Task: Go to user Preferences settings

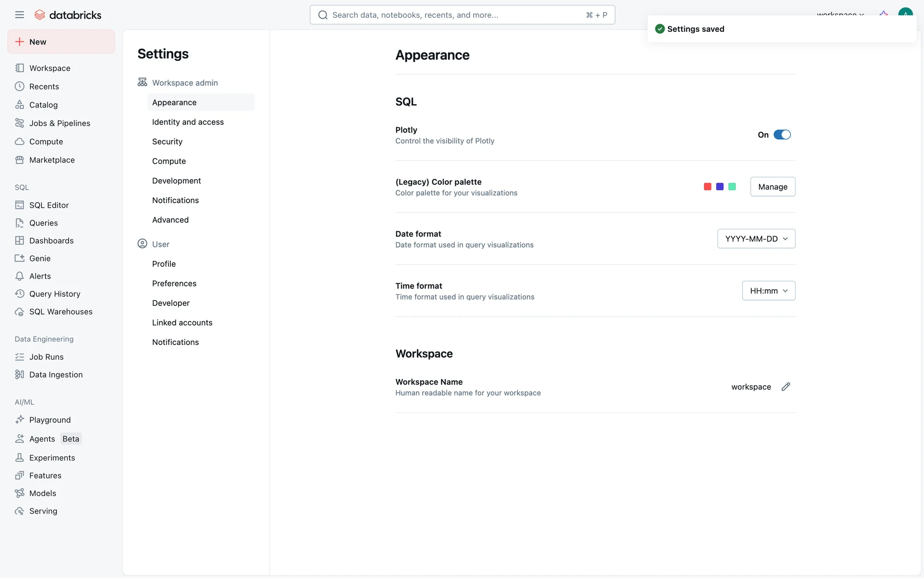Action: [174, 283]
